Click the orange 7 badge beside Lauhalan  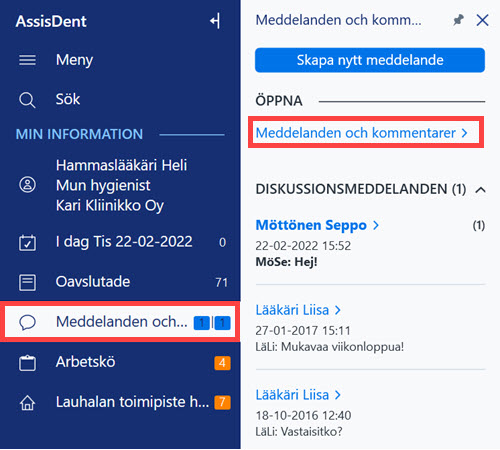(222, 403)
